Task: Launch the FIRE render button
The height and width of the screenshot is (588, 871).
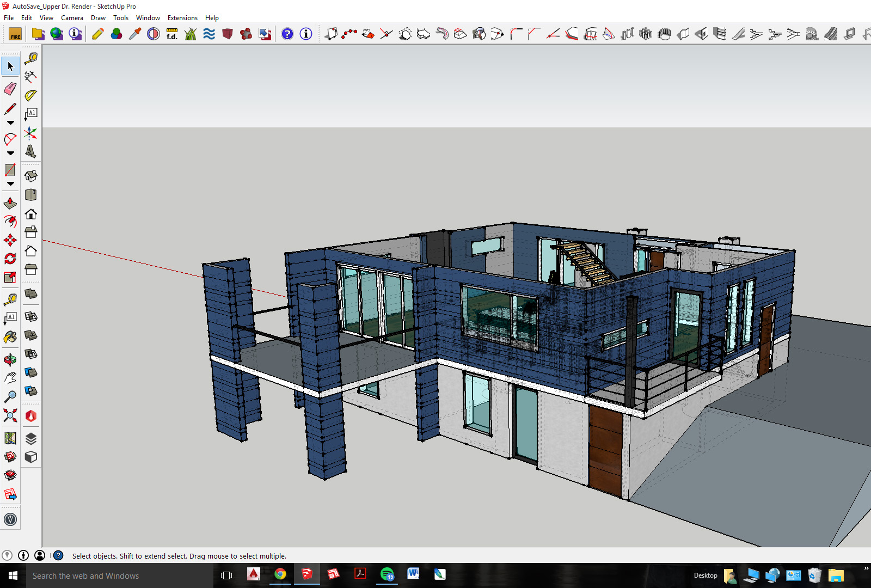Action: point(15,34)
